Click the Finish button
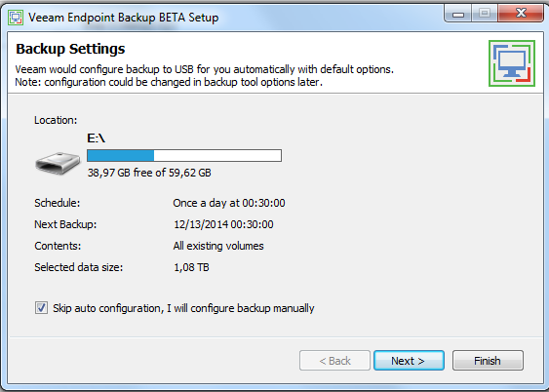549x392 pixels. point(488,361)
